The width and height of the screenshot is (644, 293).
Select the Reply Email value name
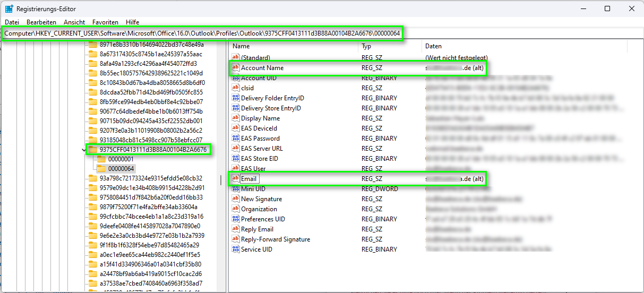point(257,229)
